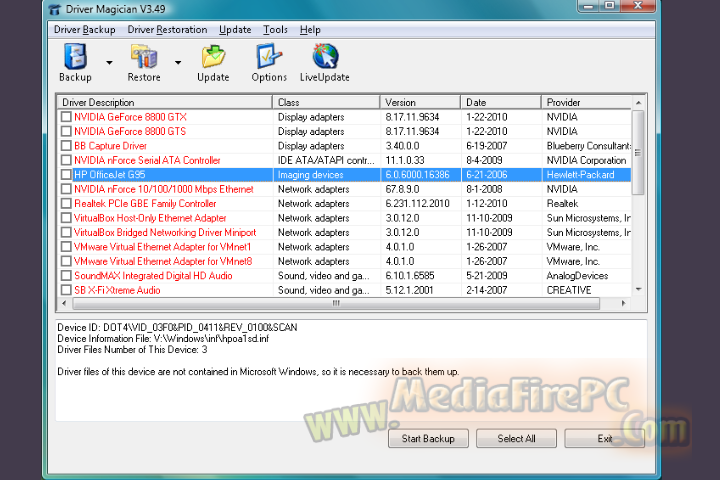Select the NVIDIA GeForce 8800 GTX row text
Screen dimensions: 720x480
130,117
